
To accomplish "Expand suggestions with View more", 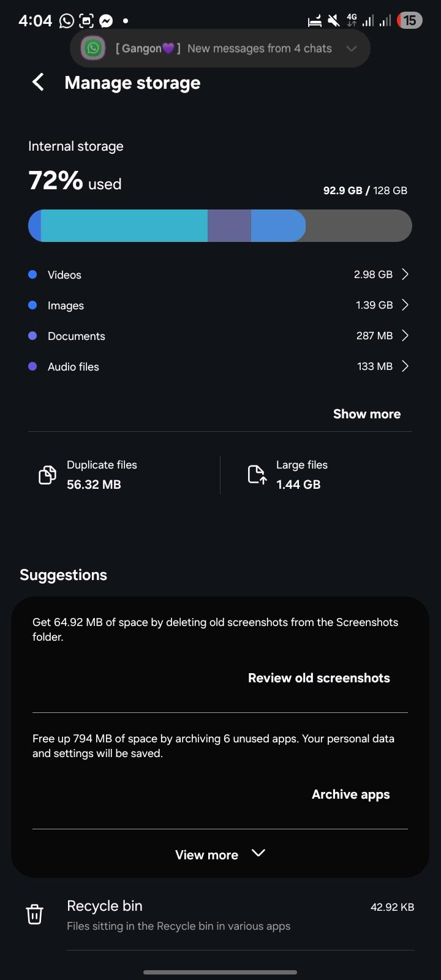I will (x=220, y=854).
